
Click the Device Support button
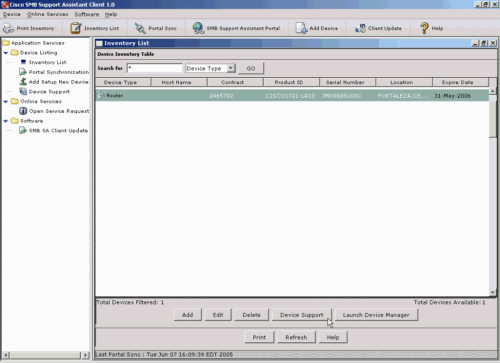[x=301, y=315]
